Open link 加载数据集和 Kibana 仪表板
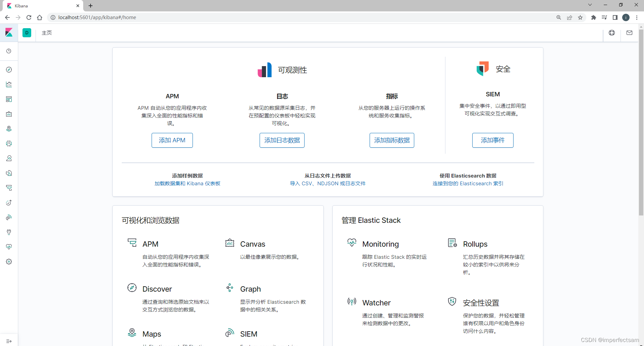Viewport: 644px width, 346px height. click(187, 184)
